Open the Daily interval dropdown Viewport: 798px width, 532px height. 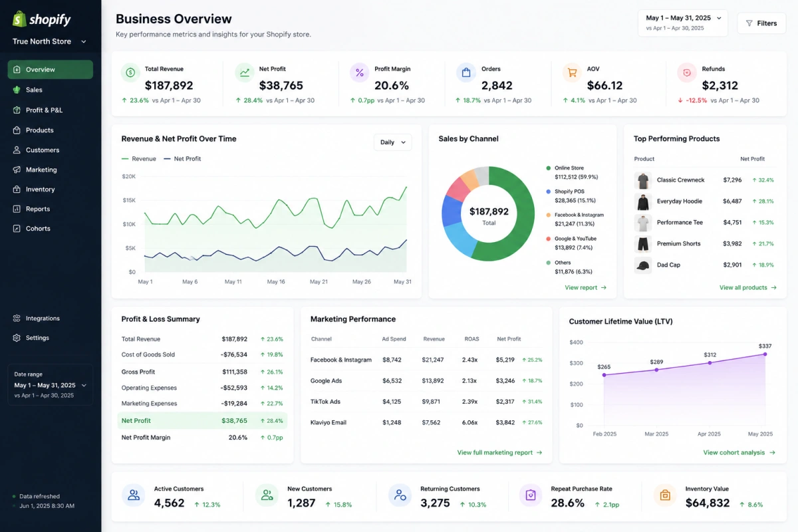pos(393,142)
